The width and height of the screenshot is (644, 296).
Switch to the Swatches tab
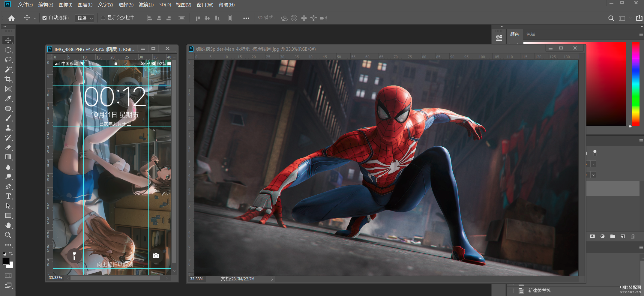531,34
